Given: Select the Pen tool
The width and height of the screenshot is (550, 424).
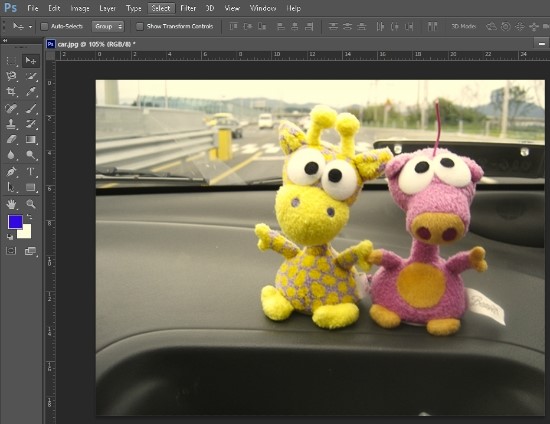Looking at the screenshot, I should pyautogui.click(x=11, y=171).
